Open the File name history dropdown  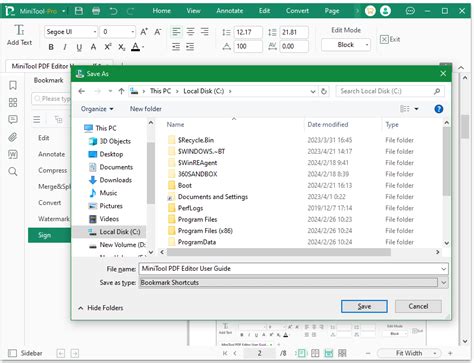point(443,269)
